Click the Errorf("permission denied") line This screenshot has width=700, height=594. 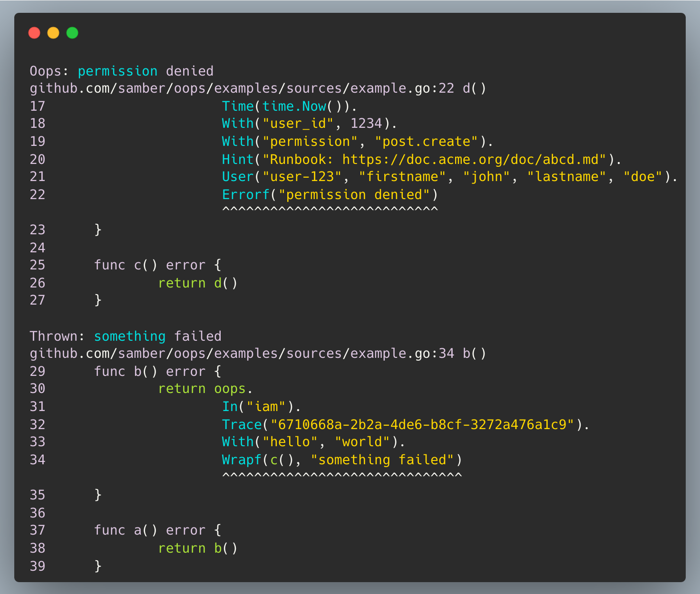tap(330, 195)
